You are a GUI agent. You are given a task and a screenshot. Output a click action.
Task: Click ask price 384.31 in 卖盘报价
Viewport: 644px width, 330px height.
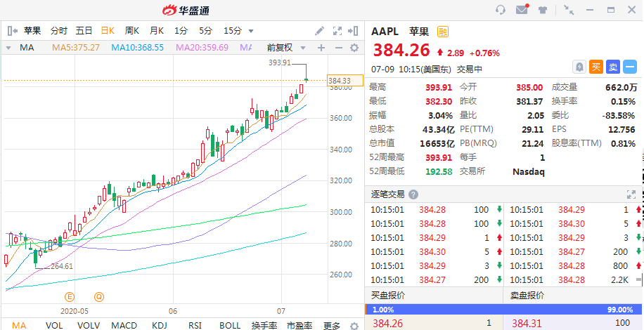click(x=527, y=324)
